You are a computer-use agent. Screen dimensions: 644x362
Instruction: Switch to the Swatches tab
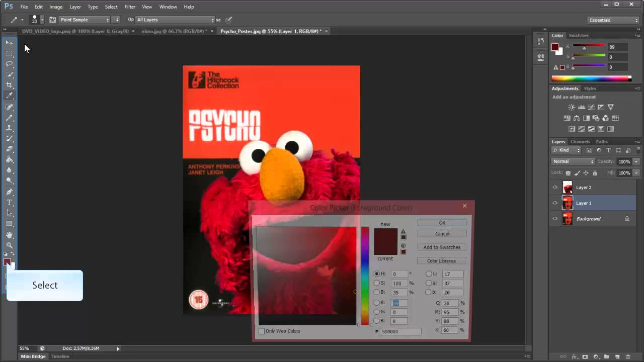tap(579, 35)
